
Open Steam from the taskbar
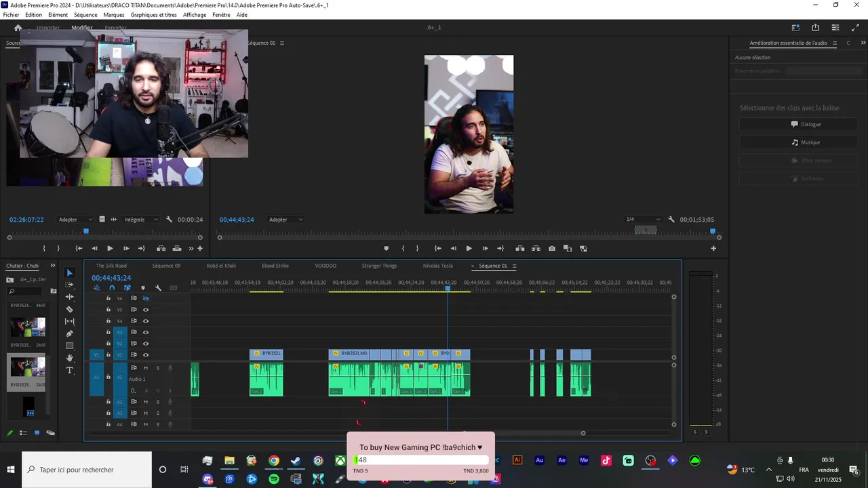(x=296, y=461)
